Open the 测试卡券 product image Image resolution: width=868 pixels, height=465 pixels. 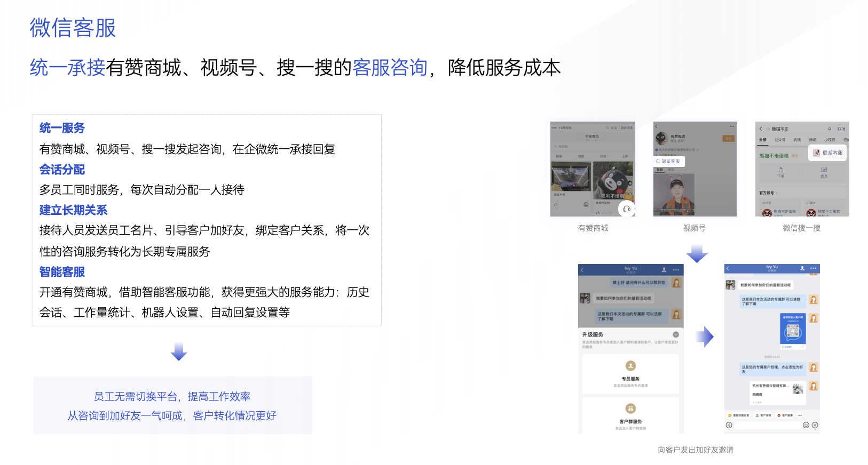click(x=571, y=176)
